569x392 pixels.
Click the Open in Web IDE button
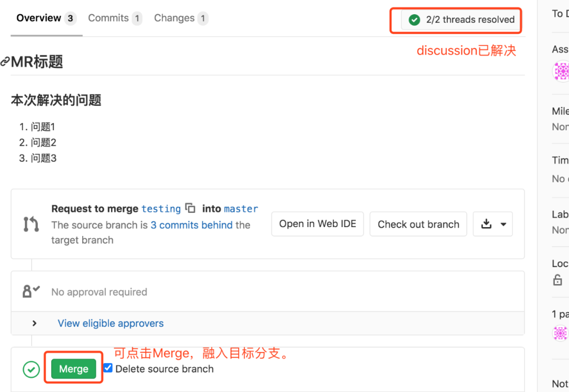[317, 224]
